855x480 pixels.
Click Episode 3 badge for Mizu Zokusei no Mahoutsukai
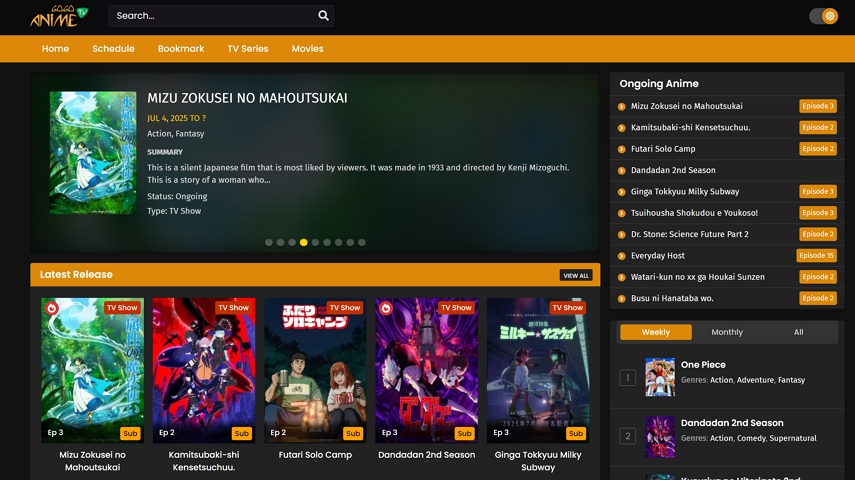818,106
